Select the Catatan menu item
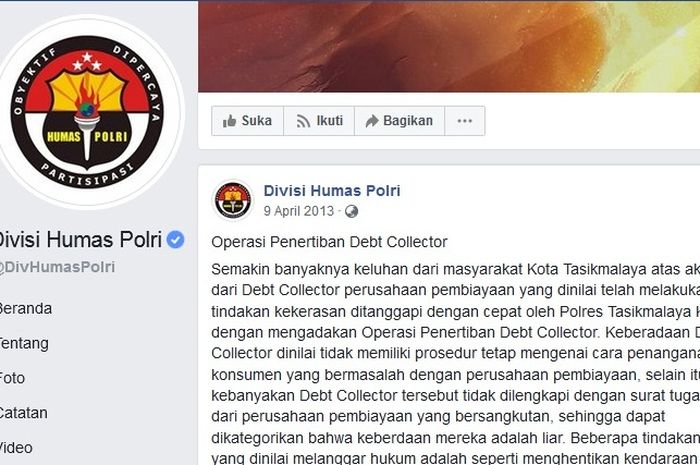 [23, 413]
